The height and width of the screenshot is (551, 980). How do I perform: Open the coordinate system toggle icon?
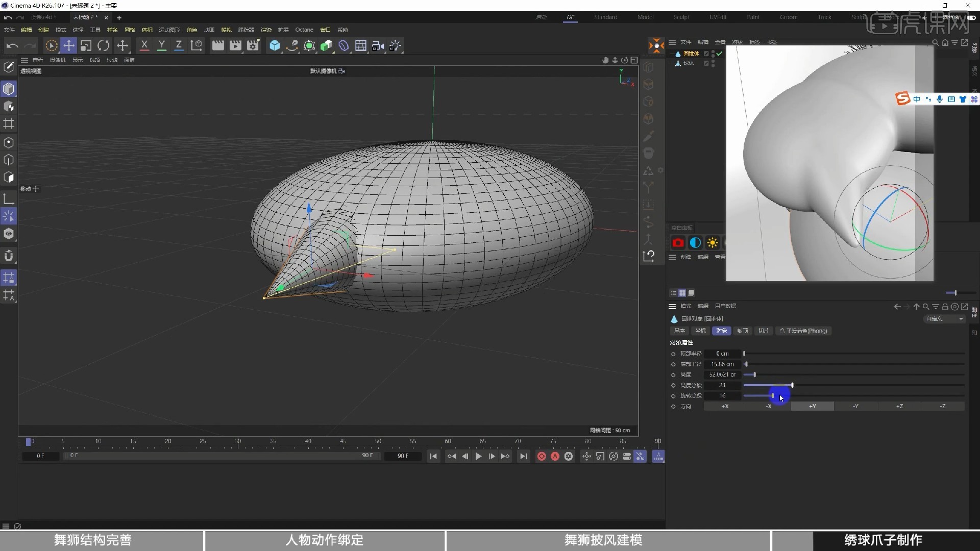(x=197, y=46)
